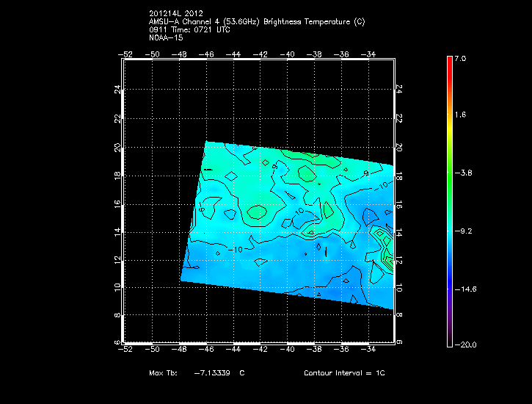Image resolution: width=532 pixels, height=404 pixels.
Task: Select the Contour Interval = 1C text
Action: coord(344,373)
